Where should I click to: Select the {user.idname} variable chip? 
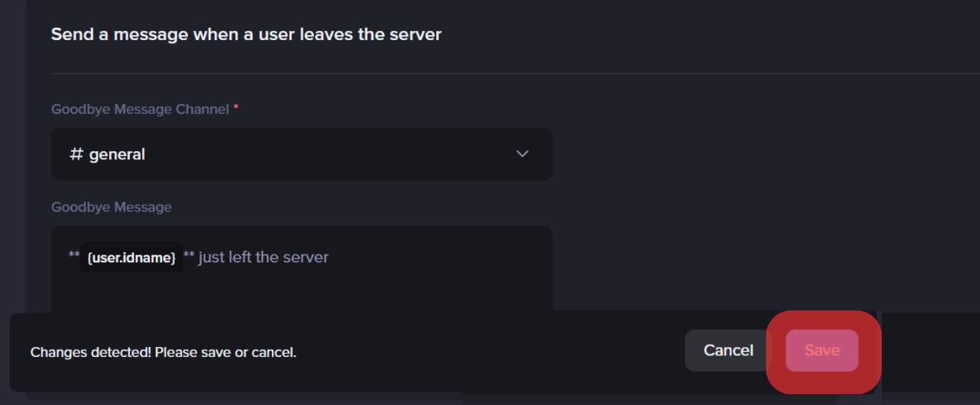click(x=131, y=257)
